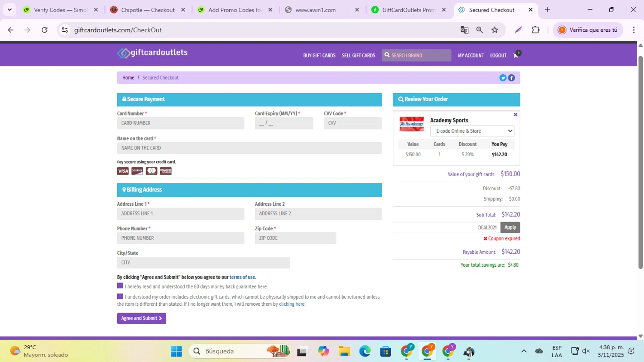Click the CVV code field
Viewport: 644px width, 362px height.
[353, 123]
